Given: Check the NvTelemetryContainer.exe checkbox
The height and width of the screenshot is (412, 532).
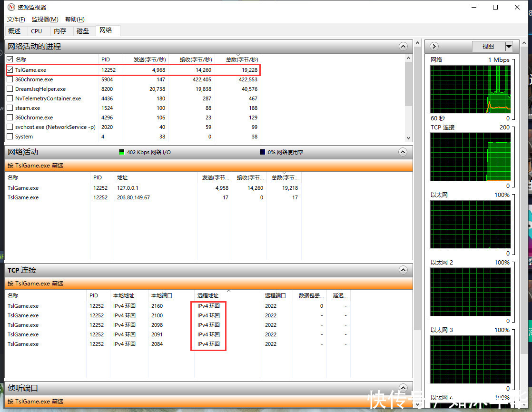Looking at the screenshot, I should coord(10,98).
